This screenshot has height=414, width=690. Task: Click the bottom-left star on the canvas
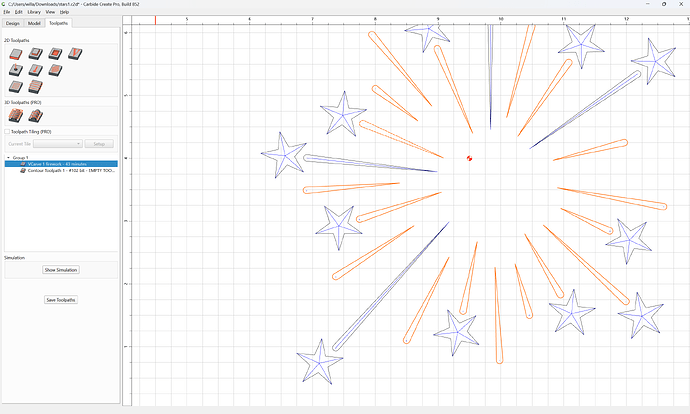[x=320, y=362]
